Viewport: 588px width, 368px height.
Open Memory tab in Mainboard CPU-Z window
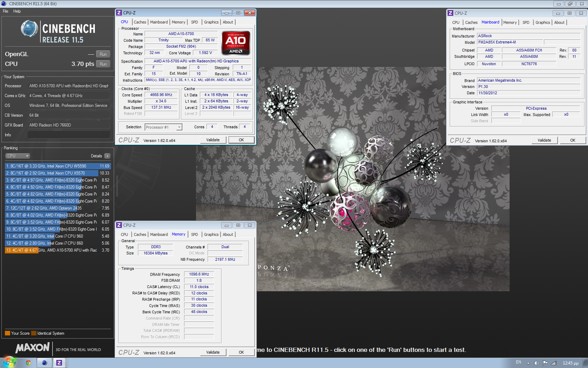coord(510,22)
